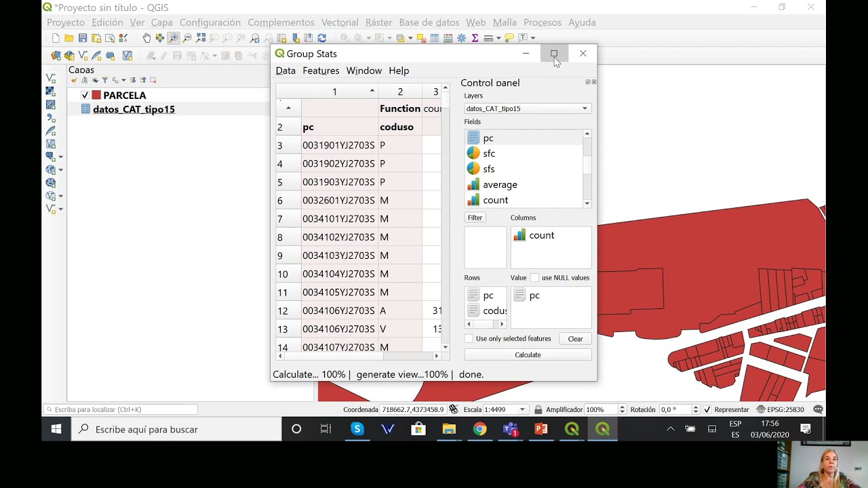This screenshot has width=868, height=488.
Task: Click the Statistical Summary sigma icon
Action: pos(475,38)
